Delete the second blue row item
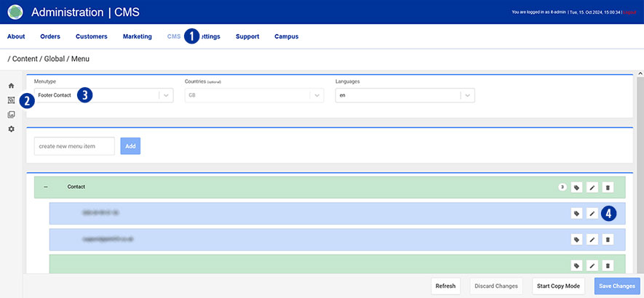 pos(608,239)
